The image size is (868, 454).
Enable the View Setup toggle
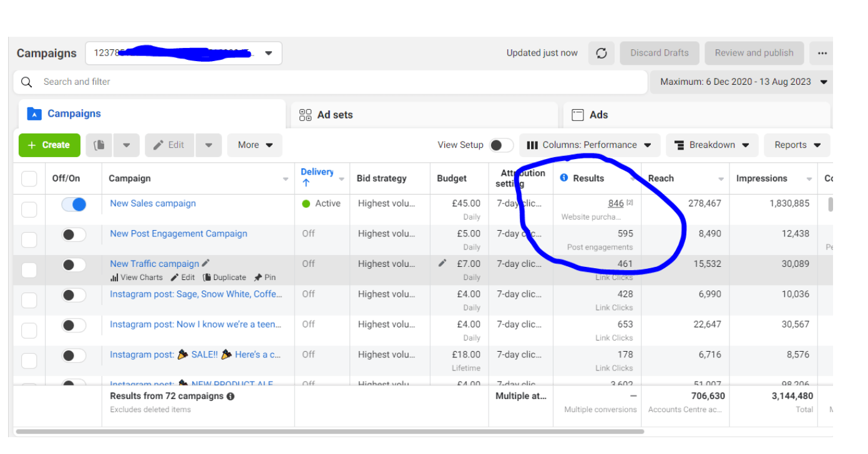coord(501,145)
